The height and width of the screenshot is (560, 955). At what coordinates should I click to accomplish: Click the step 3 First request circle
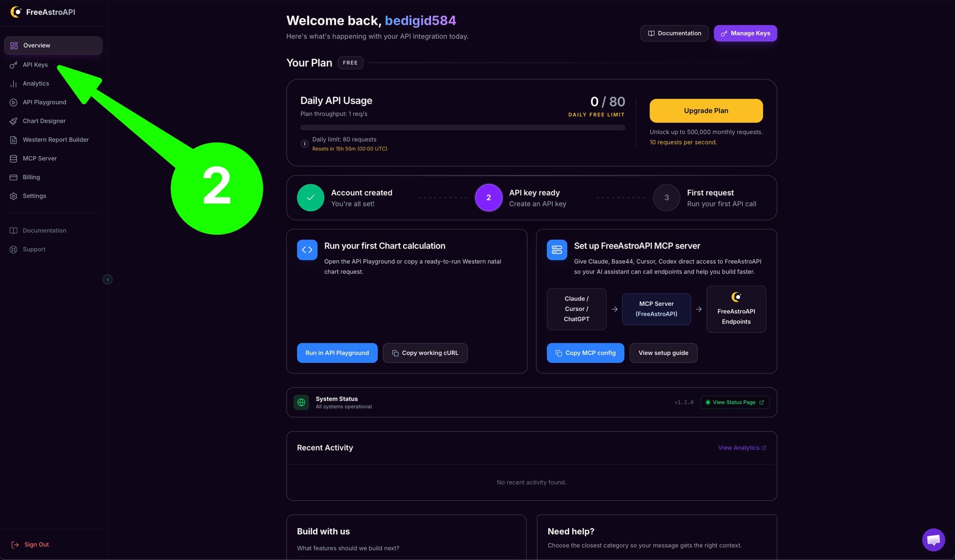tap(666, 198)
